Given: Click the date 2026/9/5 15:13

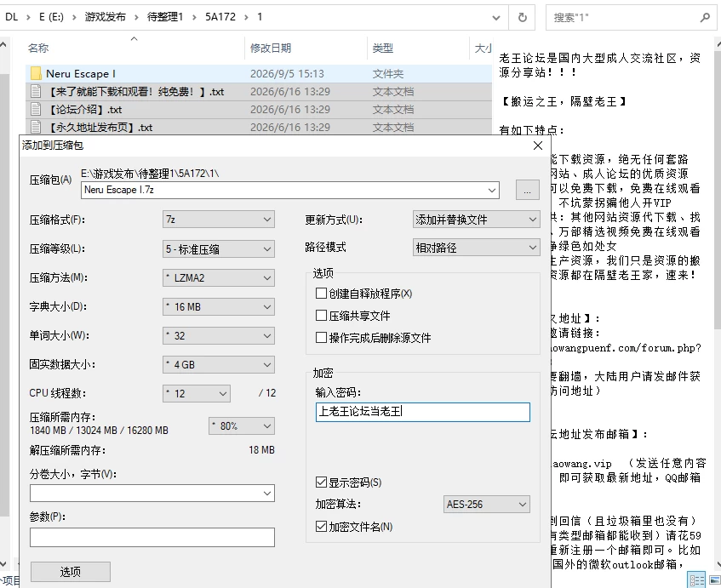Looking at the screenshot, I should 287,73.
